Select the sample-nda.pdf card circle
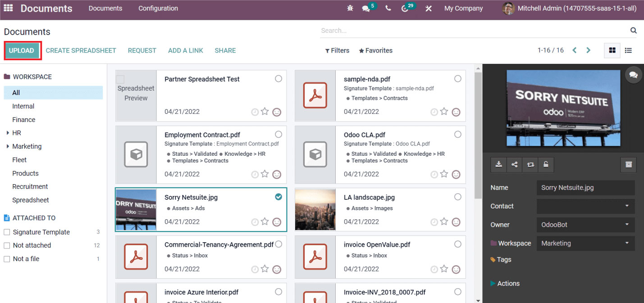This screenshot has width=644, height=303. point(458,79)
